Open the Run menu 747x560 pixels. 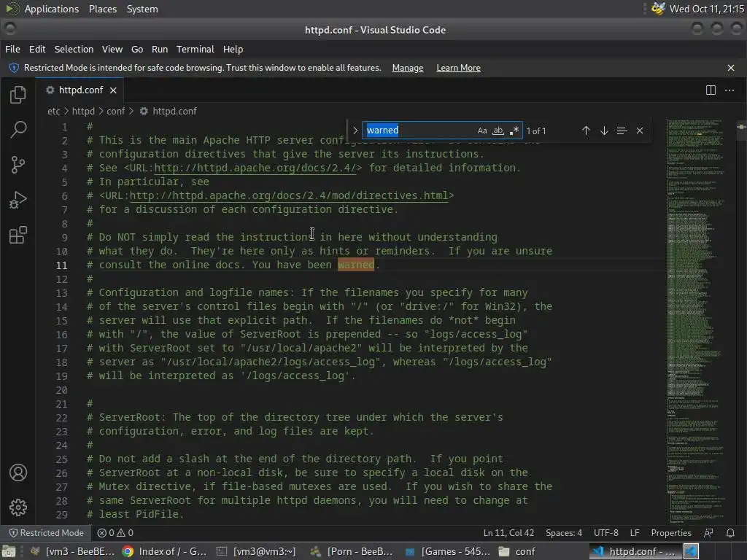click(x=160, y=49)
